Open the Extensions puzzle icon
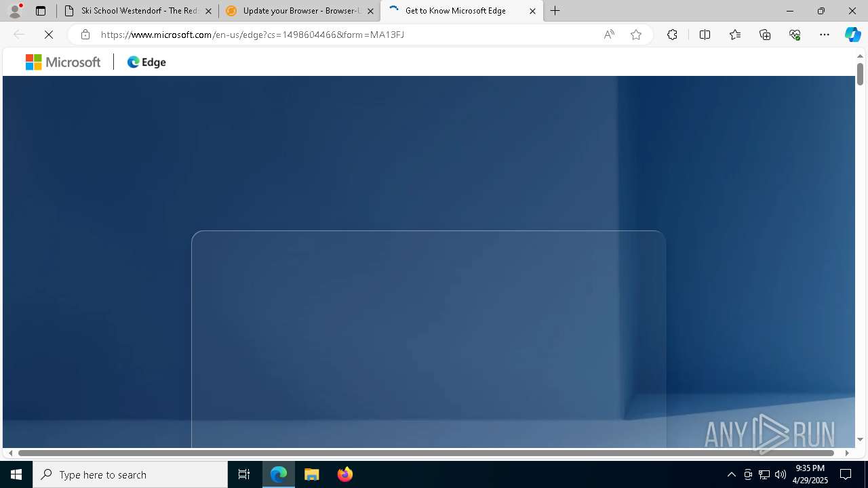868x488 pixels. click(x=672, y=35)
